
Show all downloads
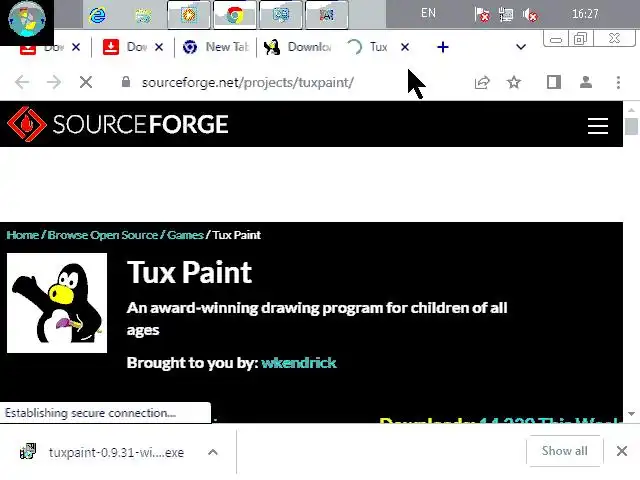click(564, 451)
